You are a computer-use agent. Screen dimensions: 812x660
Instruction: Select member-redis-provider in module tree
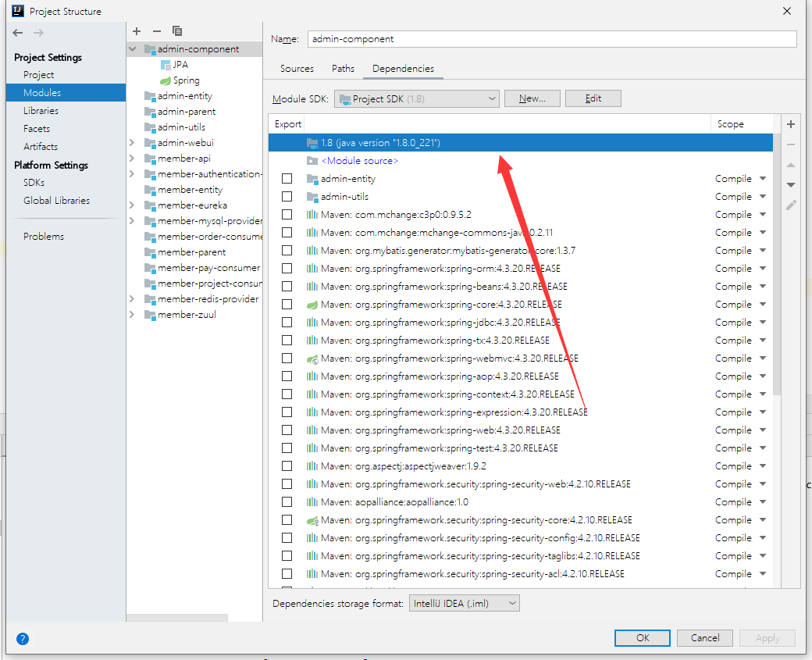point(208,299)
